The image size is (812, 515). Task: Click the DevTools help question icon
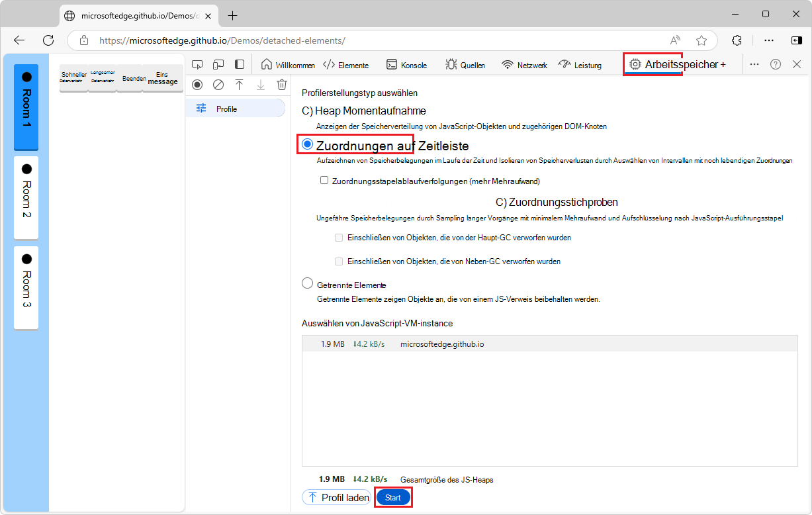[776, 64]
